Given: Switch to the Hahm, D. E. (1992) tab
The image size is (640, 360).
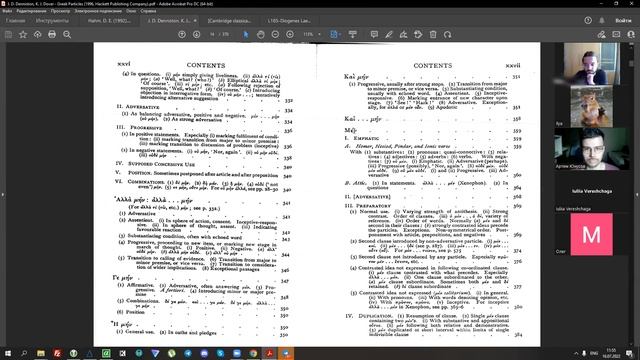Looking at the screenshot, I should point(109,20).
